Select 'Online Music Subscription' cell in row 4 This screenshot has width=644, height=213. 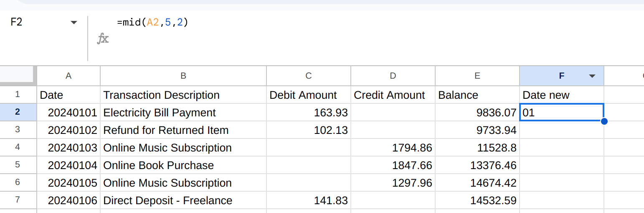pyautogui.click(x=183, y=148)
